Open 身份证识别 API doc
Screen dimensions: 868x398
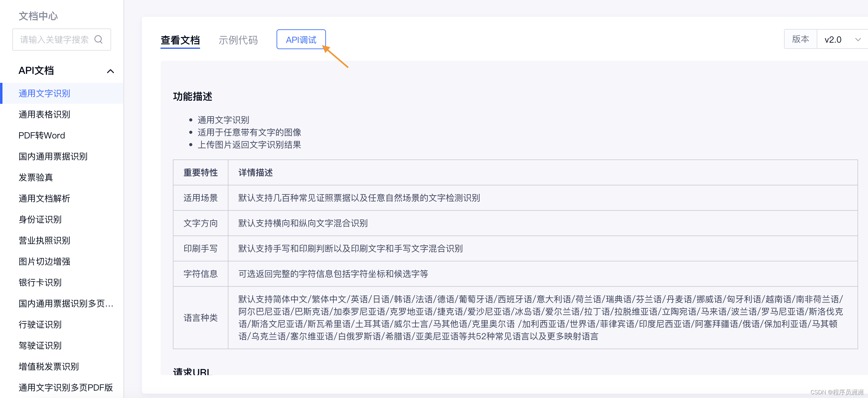(x=40, y=220)
